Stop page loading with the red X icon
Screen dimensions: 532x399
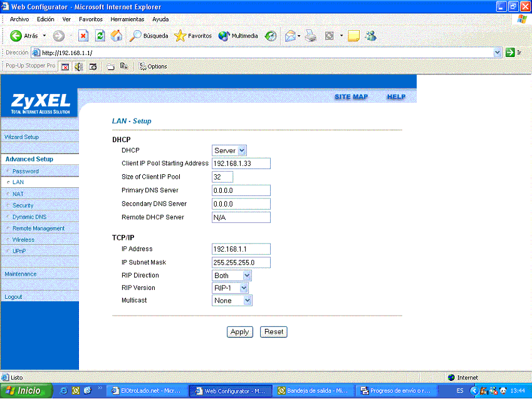point(83,36)
